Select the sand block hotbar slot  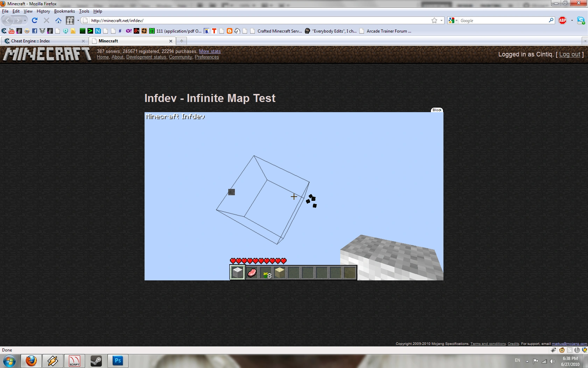pos(280,272)
